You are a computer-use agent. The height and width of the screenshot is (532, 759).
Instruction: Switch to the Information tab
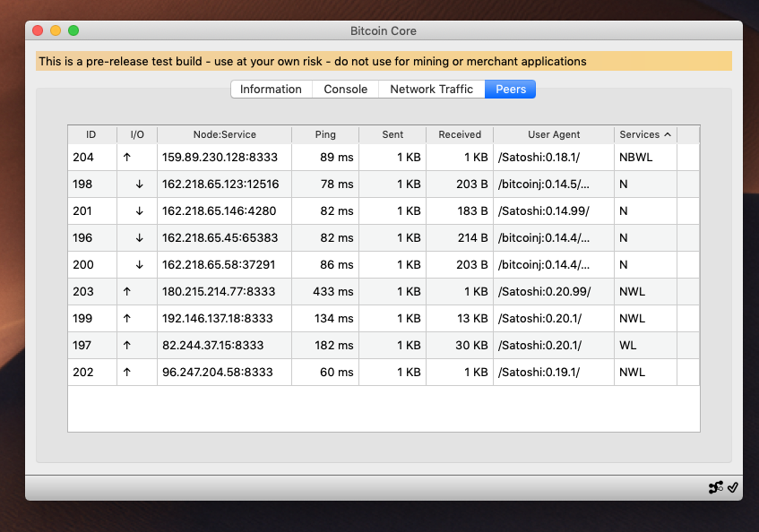pyautogui.click(x=271, y=89)
